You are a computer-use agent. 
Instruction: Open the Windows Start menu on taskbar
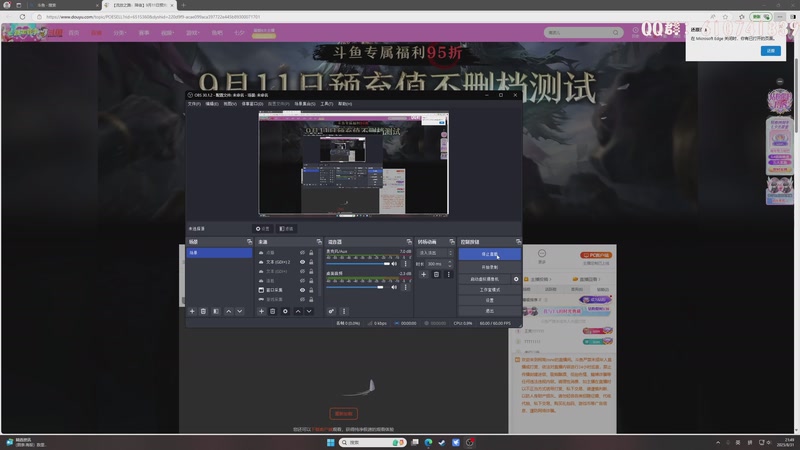(330, 442)
